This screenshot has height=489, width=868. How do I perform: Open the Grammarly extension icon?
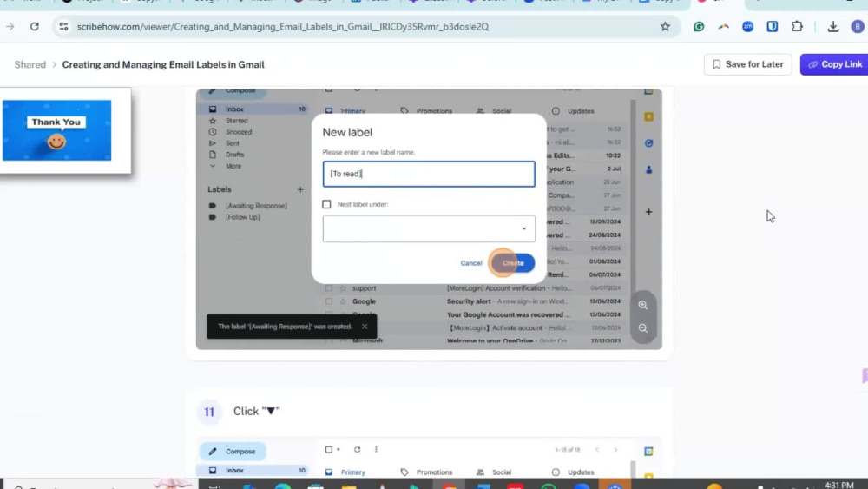click(x=699, y=27)
